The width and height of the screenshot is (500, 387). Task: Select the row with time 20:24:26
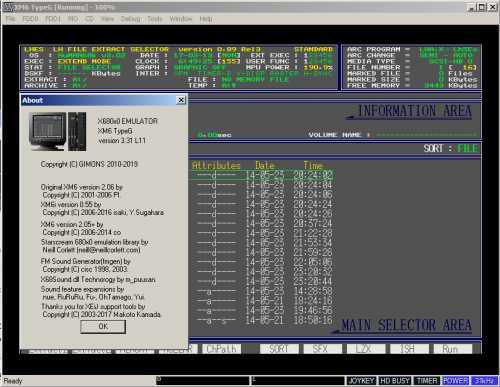point(261,214)
